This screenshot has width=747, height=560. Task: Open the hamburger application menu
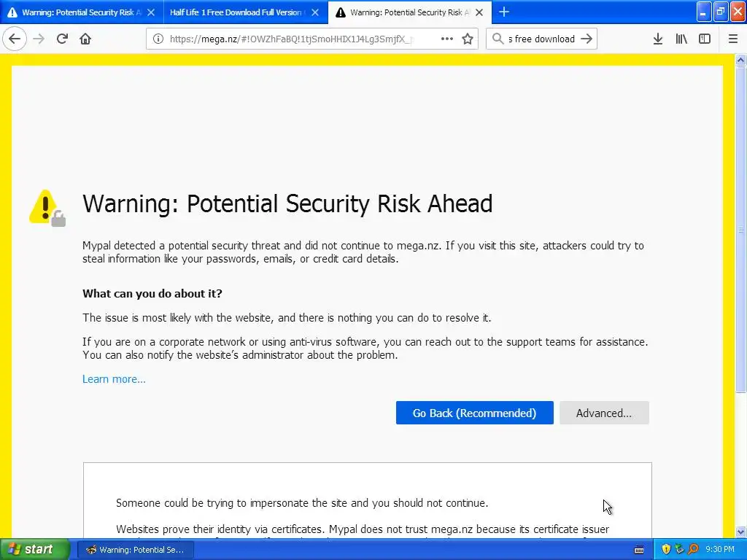click(x=733, y=39)
